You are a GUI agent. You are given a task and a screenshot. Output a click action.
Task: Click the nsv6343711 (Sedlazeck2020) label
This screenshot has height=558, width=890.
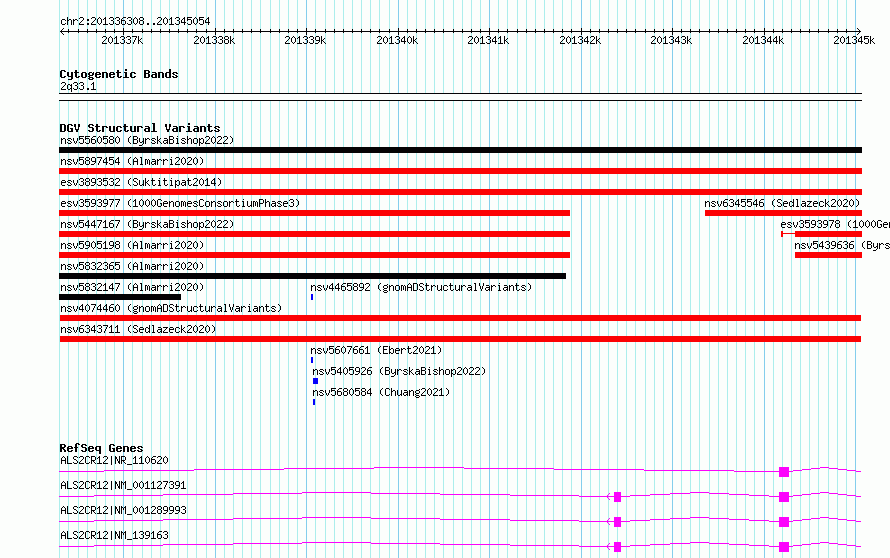pos(138,329)
